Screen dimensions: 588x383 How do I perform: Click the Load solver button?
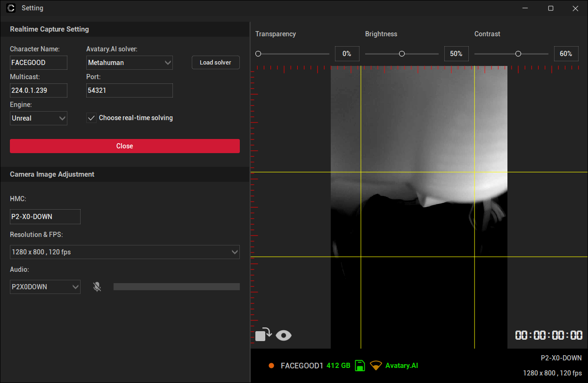click(216, 63)
